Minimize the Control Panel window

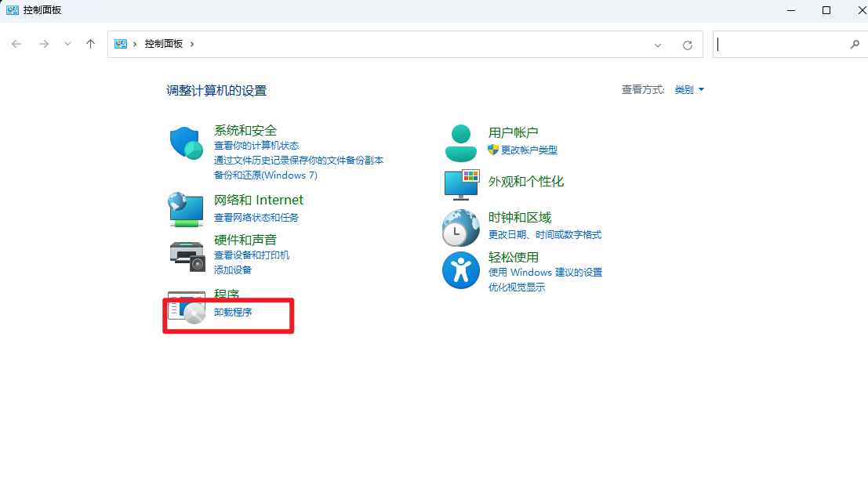[791, 10]
